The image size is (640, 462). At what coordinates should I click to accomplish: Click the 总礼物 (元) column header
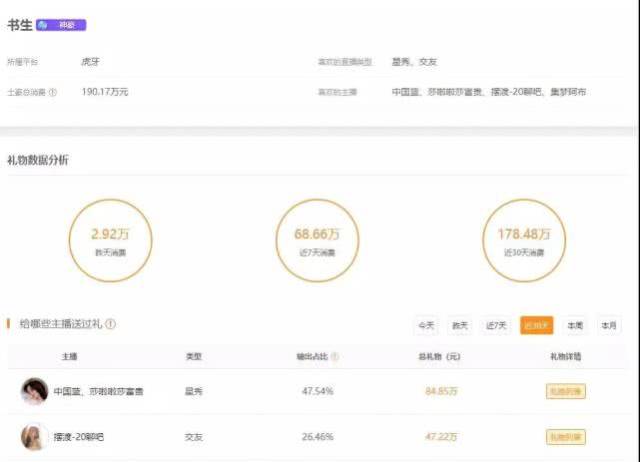[x=439, y=357]
